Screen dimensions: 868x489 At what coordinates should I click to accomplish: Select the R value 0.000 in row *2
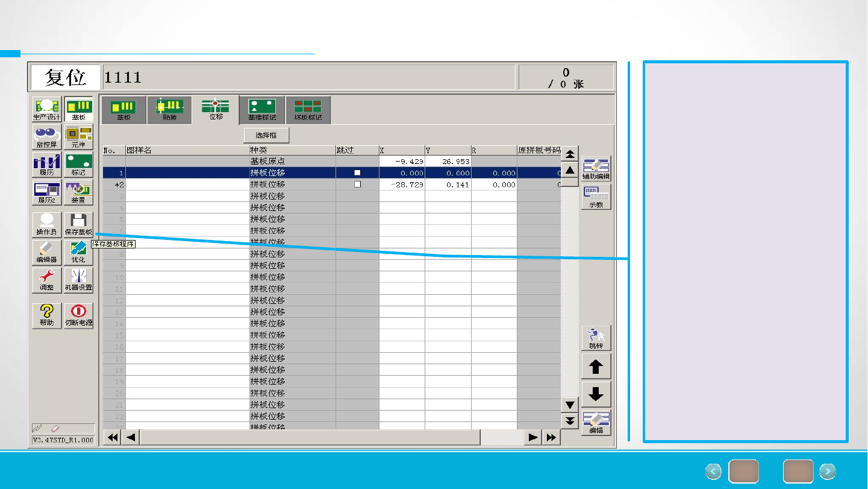494,185
